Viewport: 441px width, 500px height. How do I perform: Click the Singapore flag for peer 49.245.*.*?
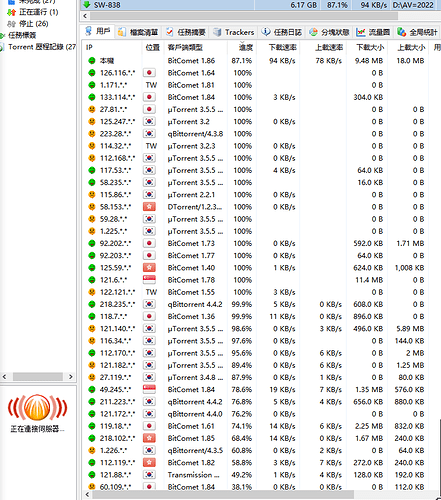(x=149, y=389)
